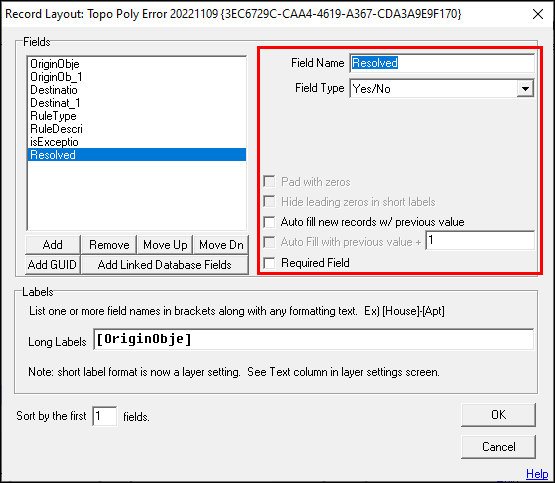Click the Add field button
This screenshot has height=483, width=555.
point(53,245)
